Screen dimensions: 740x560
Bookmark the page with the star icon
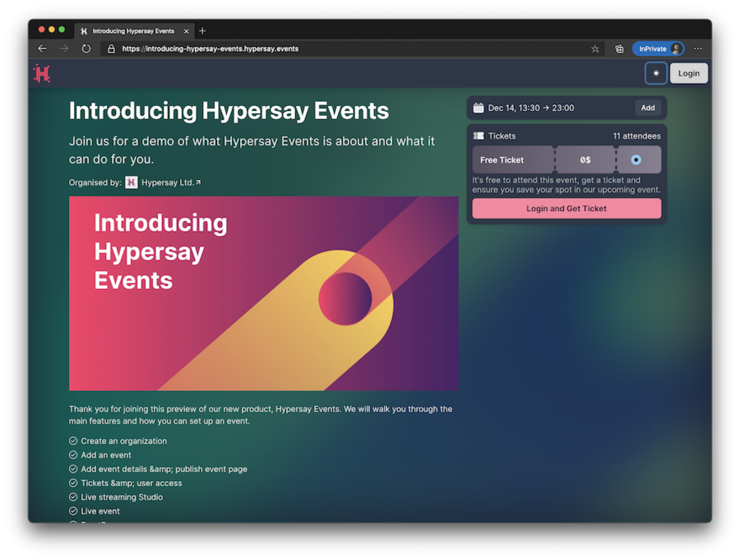[x=595, y=49]
